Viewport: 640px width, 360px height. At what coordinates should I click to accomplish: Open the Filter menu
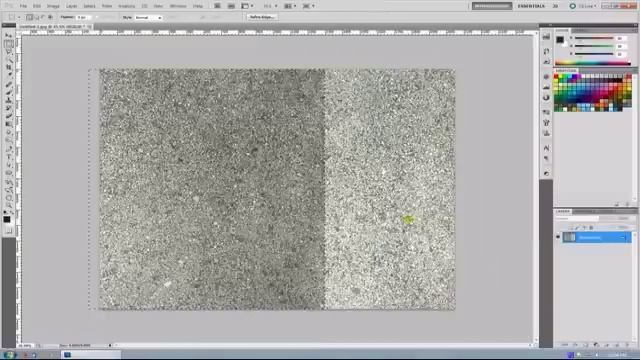[107, 6]
